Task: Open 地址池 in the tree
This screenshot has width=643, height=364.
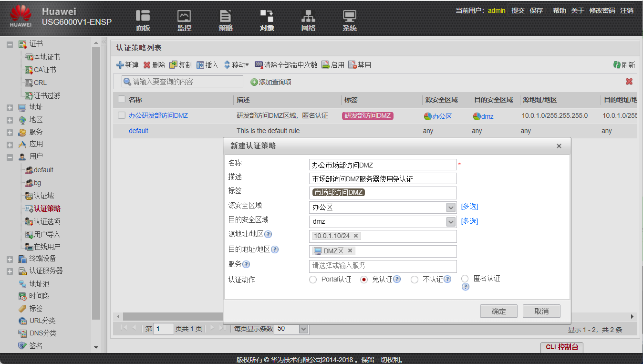Action: (39, 284)
